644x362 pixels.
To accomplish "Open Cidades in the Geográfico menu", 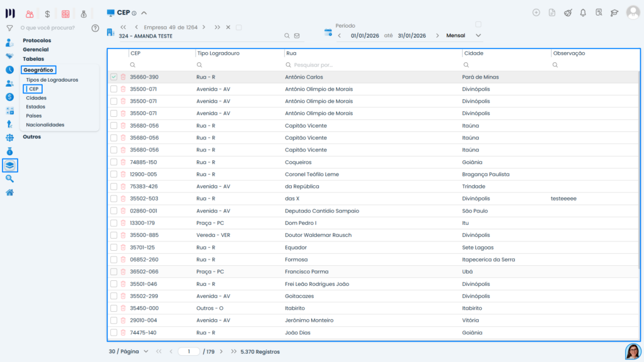I will click(36, 98).
